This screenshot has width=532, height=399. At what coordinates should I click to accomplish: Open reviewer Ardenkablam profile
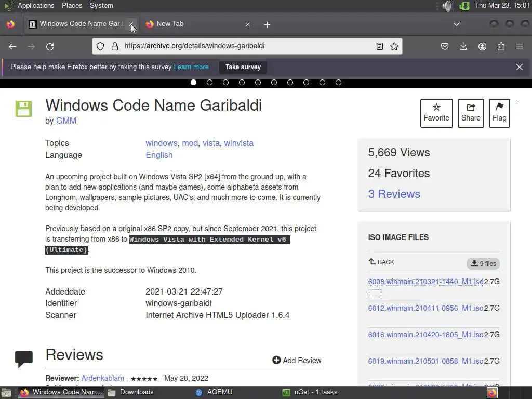click(103, 378)
